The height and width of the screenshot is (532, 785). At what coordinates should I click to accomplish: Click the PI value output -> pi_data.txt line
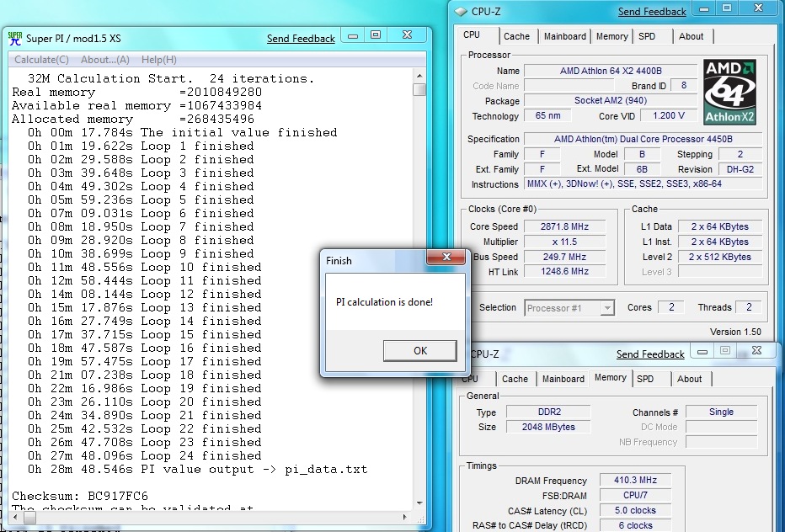[x=198, y=470]
